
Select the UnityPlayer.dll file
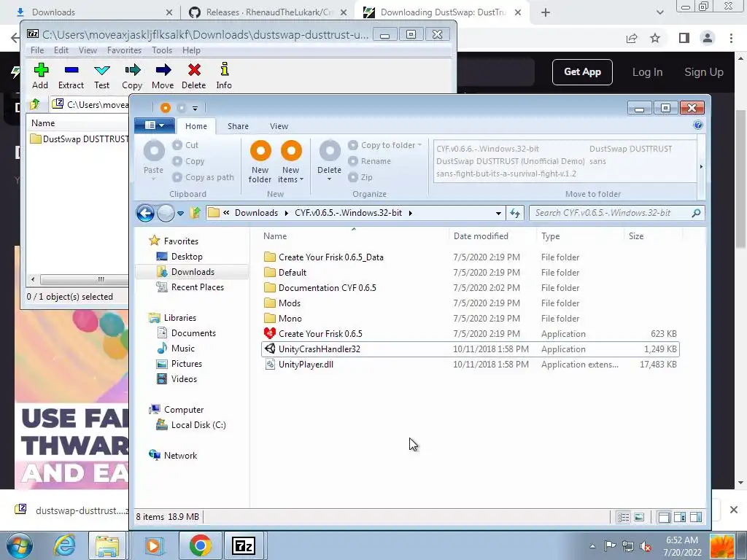coord(471,365)
